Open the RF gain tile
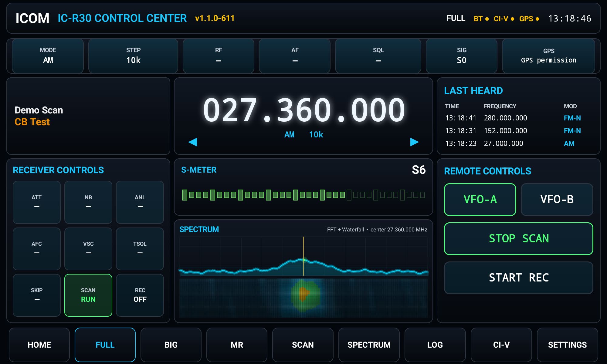This screenshot has width=607, height=364. 219,56
